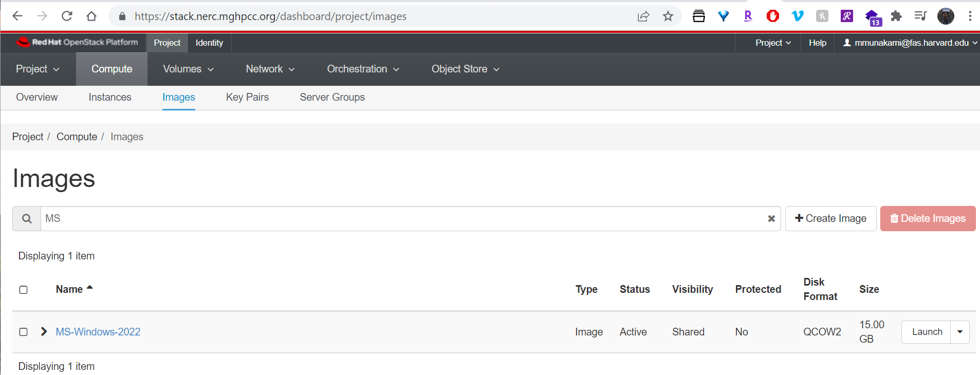Viewport: 980px width, 375px height.
Task: Share this page using the share icon
Action: 643,16
